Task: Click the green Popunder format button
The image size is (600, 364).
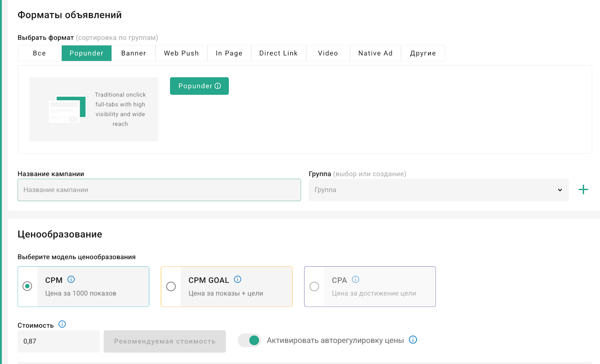Action: 199,86
